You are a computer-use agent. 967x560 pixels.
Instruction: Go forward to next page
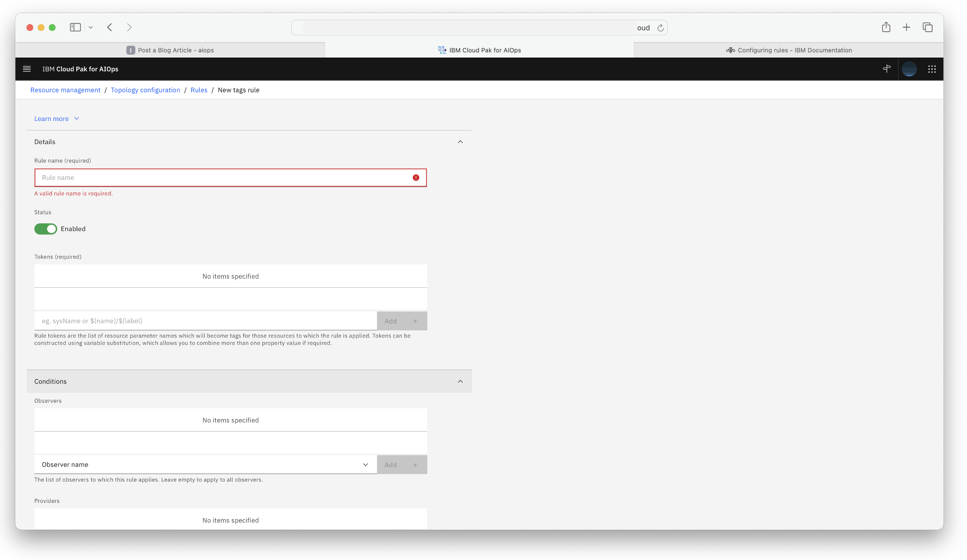[x=130, y=28]
